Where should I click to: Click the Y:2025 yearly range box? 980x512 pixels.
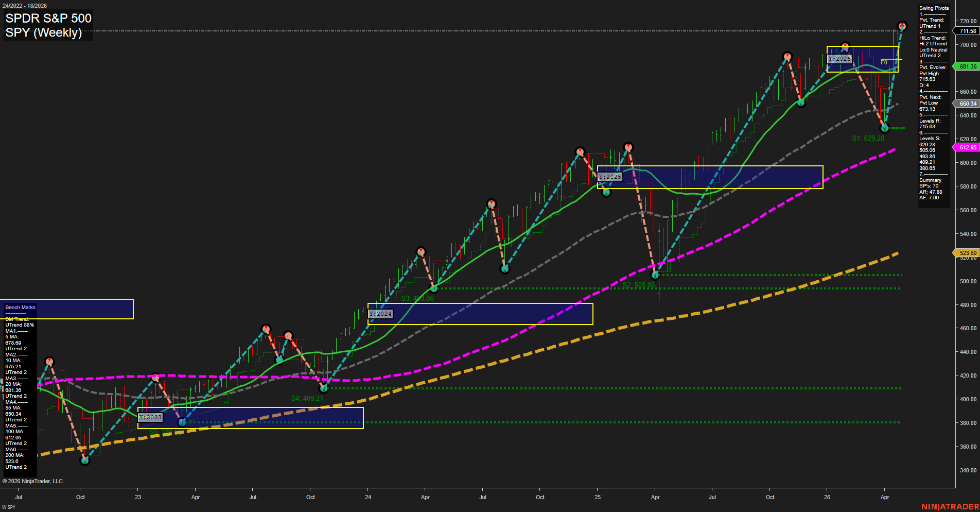[x=710, y=177]
